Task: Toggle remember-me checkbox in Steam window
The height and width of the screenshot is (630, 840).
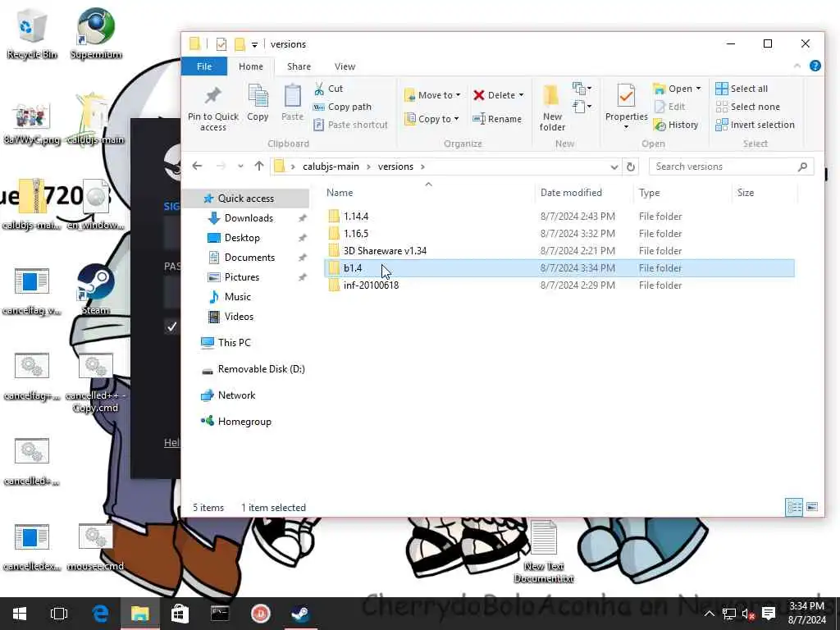Action: coord(171,326)
